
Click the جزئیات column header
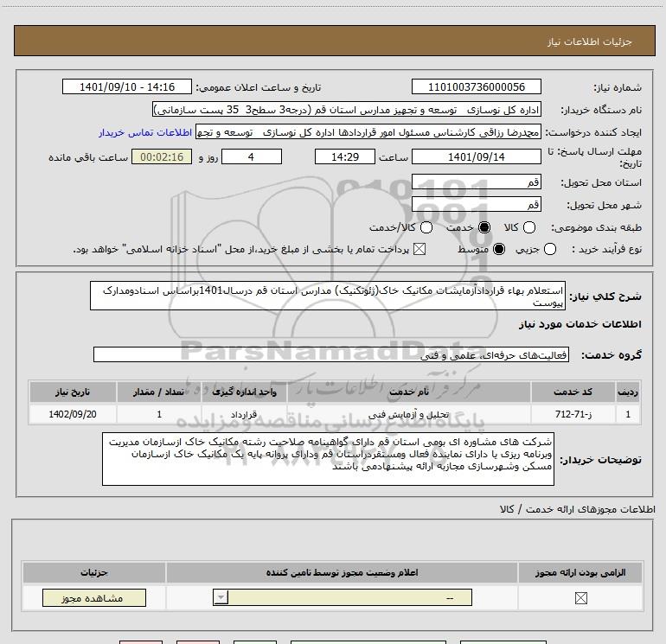pos(94,572)
